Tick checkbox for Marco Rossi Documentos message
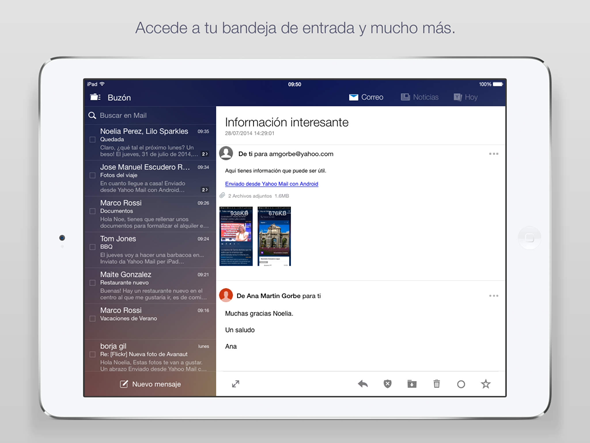The image size is (590, 443). 92,211
